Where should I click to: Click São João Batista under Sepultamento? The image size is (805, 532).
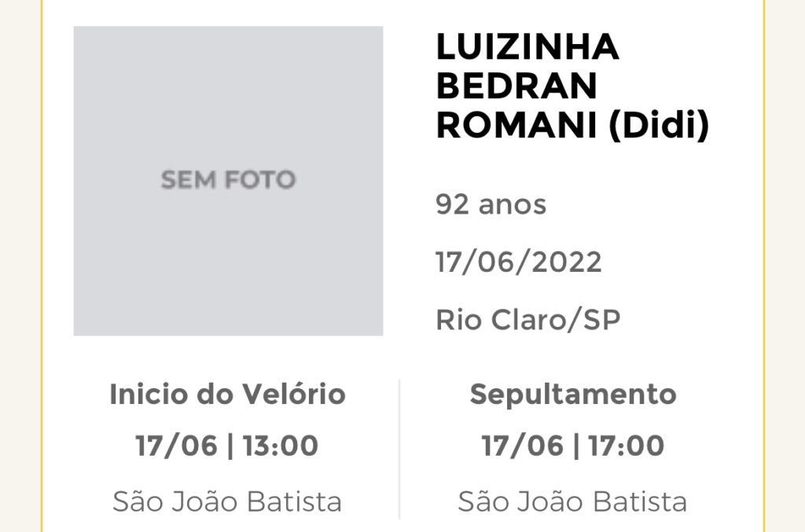572,501
